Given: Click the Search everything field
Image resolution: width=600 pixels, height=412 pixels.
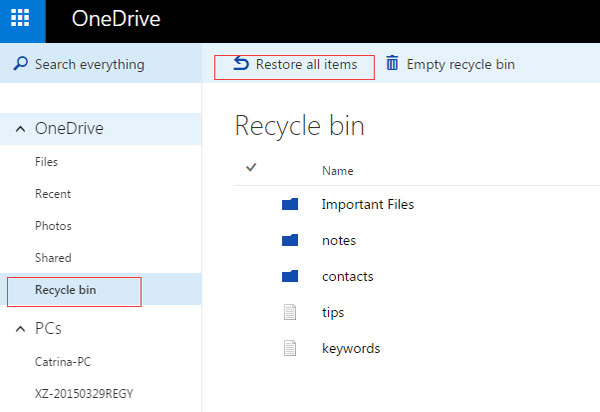Looking at the screenshot, I should (x=90, y=65).
